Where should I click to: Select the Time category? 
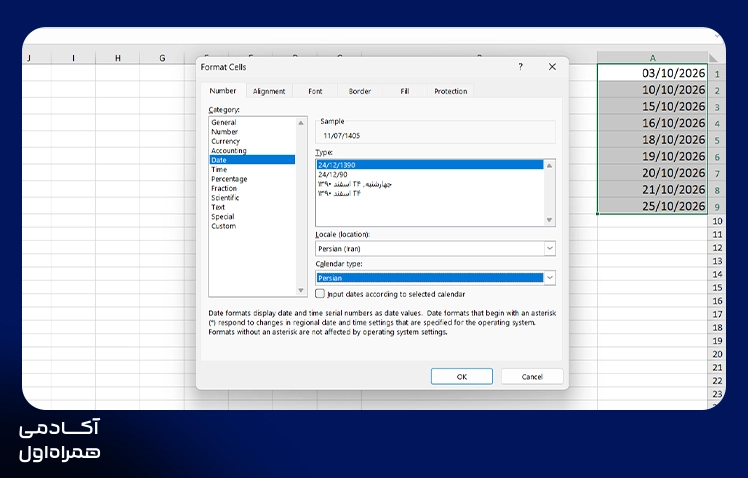(x=252, y=169)
